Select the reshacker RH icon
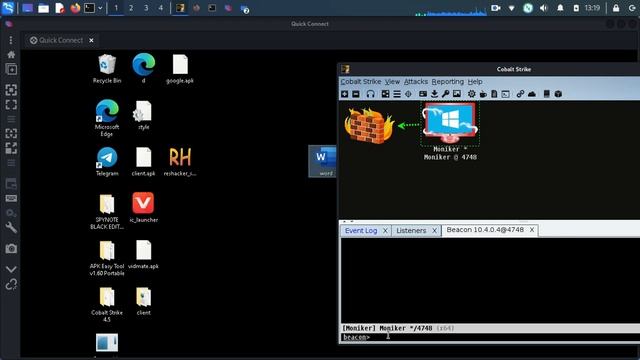 (180, 162)
